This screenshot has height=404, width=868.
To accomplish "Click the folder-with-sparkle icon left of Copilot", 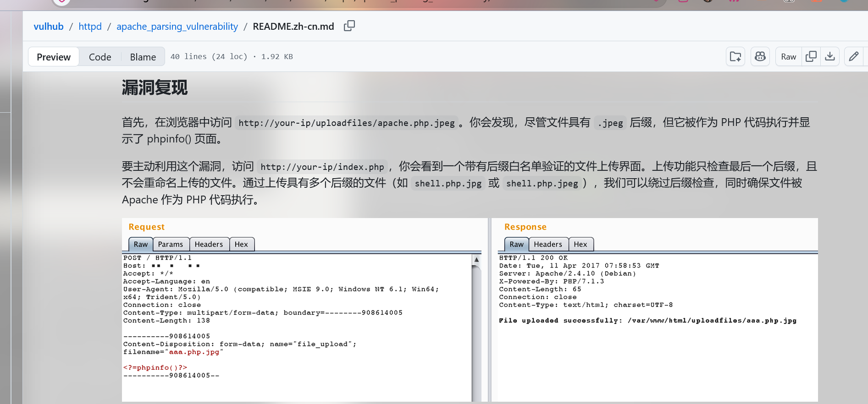I will 735,56.
